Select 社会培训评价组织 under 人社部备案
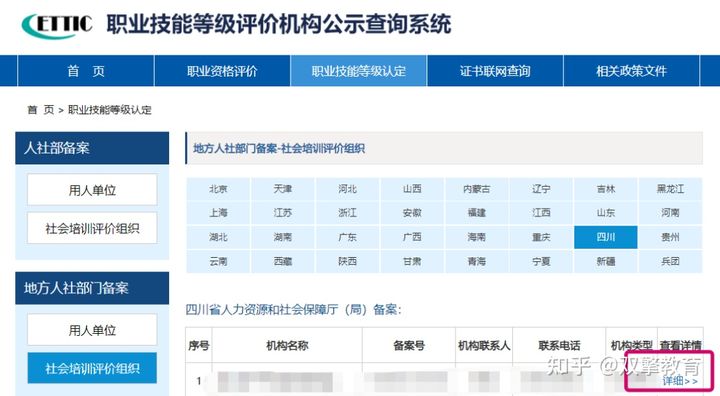Screen dimensions: 720x396 pos(92,228)
